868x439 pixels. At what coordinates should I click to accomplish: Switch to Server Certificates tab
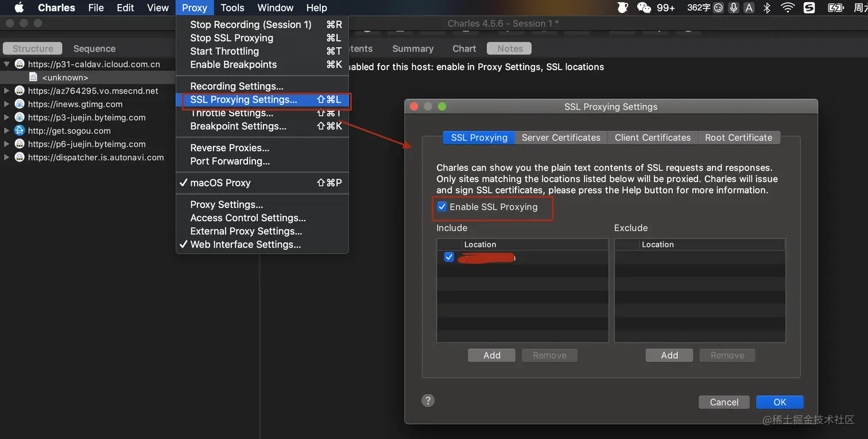click(561, 137)
